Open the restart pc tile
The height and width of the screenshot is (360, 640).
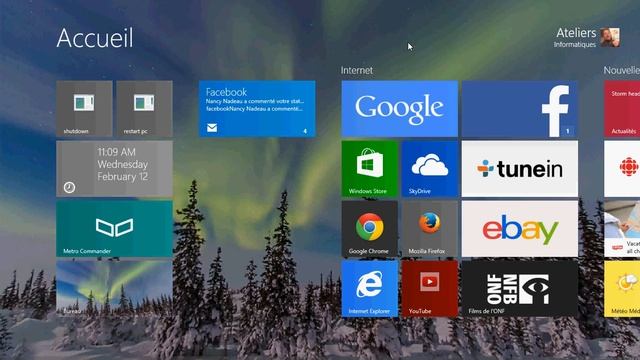click(x=144, y=109)
